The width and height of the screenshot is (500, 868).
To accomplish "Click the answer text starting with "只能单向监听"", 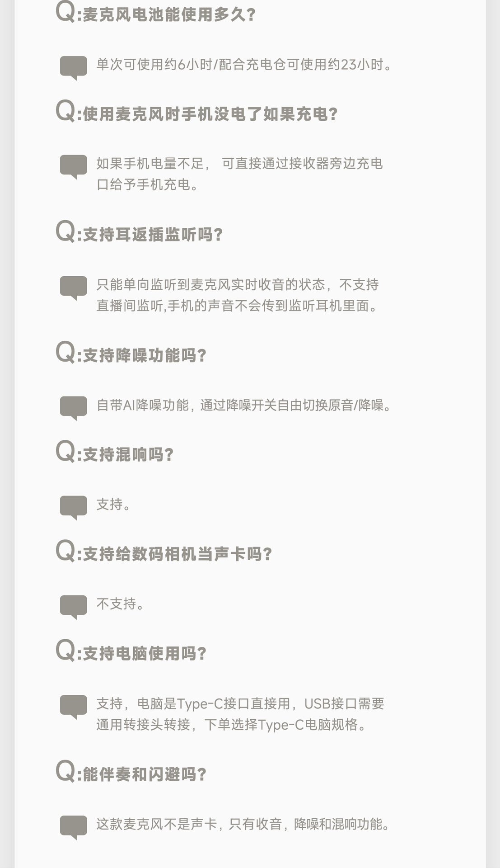I will coord(238,295).
